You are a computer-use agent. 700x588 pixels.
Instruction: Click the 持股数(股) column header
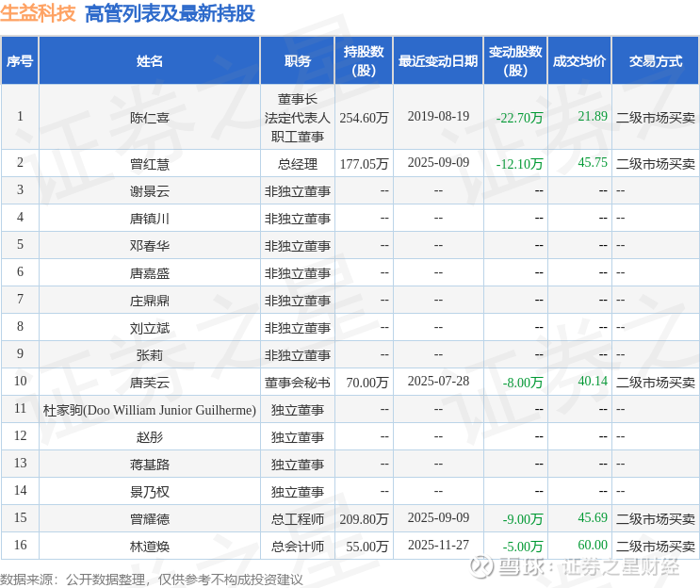coord(364,61)
